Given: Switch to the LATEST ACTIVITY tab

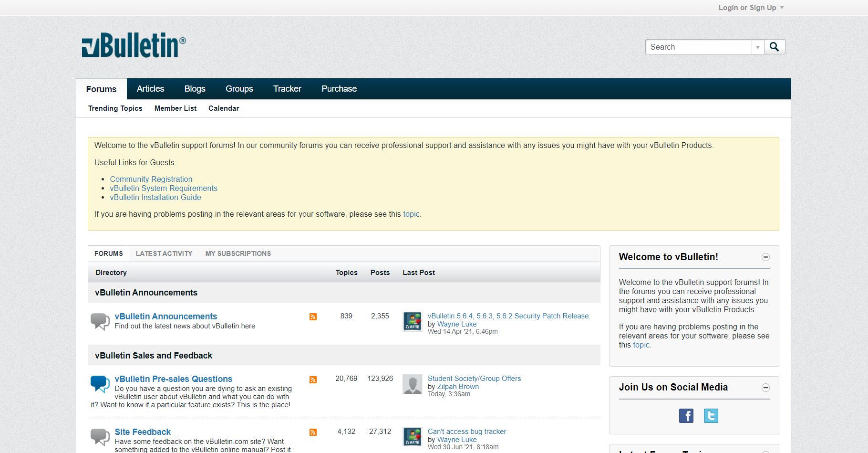Looking at the screenshot, I should pos(164,253).
